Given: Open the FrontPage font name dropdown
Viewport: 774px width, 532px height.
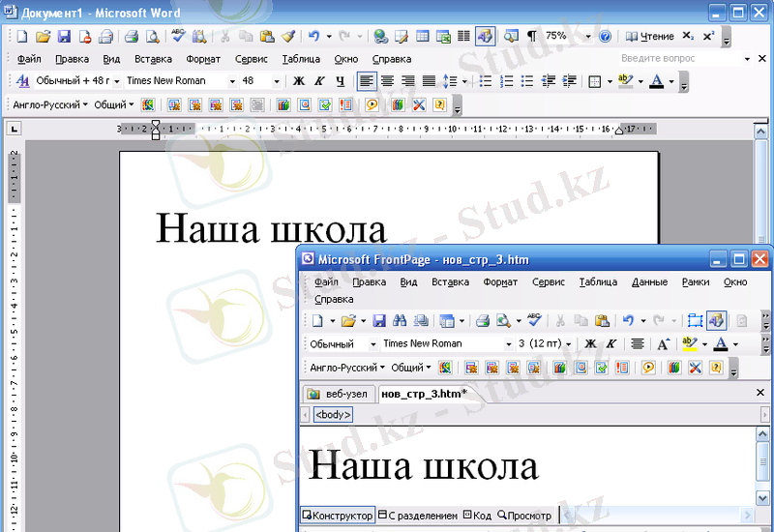Looking at the screenshot, I should pos(509,344).
